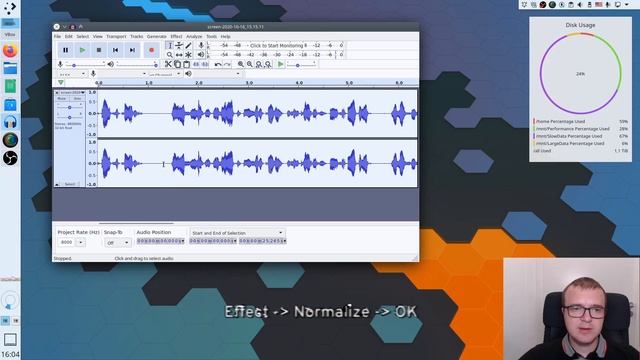This screenshot has height=360, width=640.
Task: Start playback with the green Play button
Action: [x=82, y=50]
